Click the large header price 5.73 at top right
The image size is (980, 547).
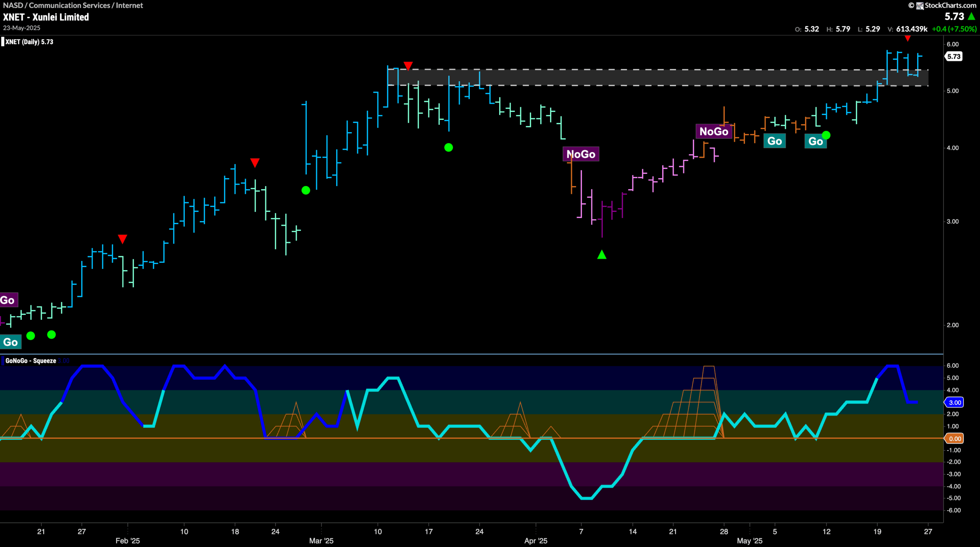(954, 16)
